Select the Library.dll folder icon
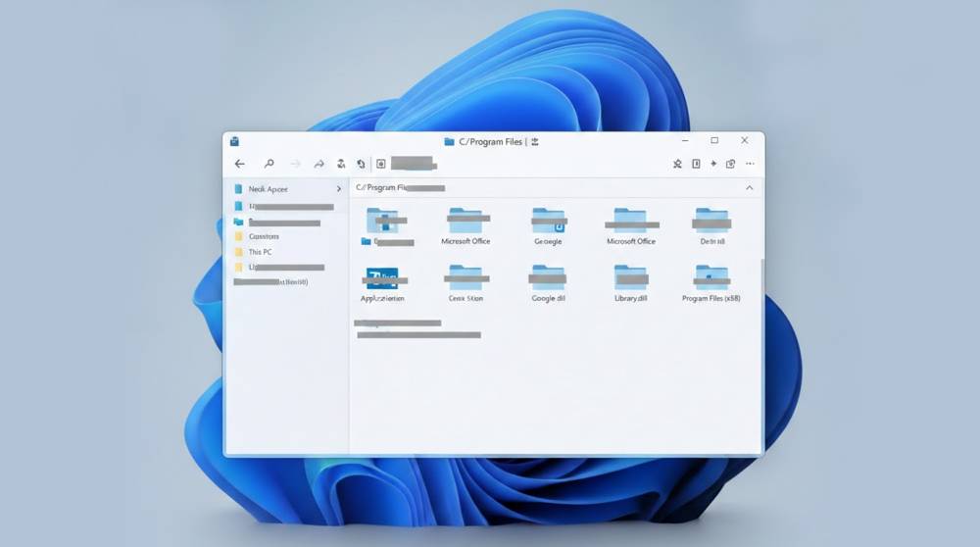 click(x=630, y=277)
